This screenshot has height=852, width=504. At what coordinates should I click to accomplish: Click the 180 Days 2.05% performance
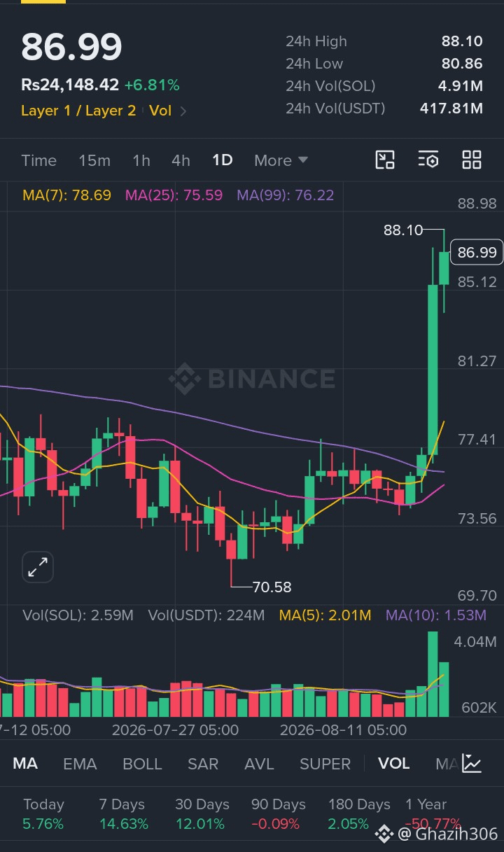(x=359, y=814)
